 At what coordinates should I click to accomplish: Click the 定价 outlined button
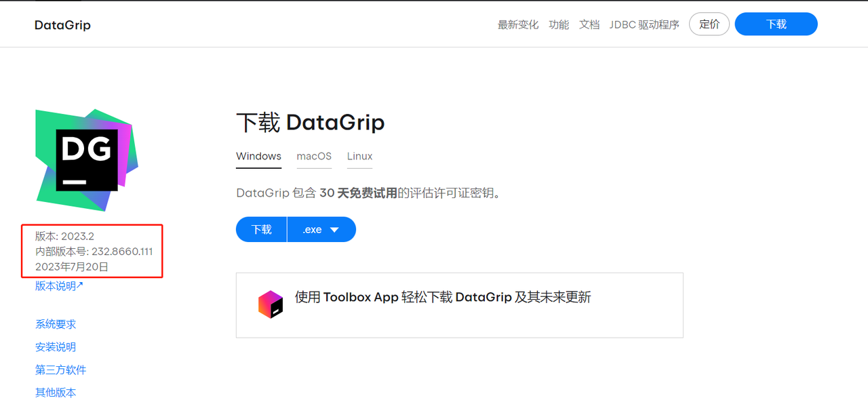709,24
